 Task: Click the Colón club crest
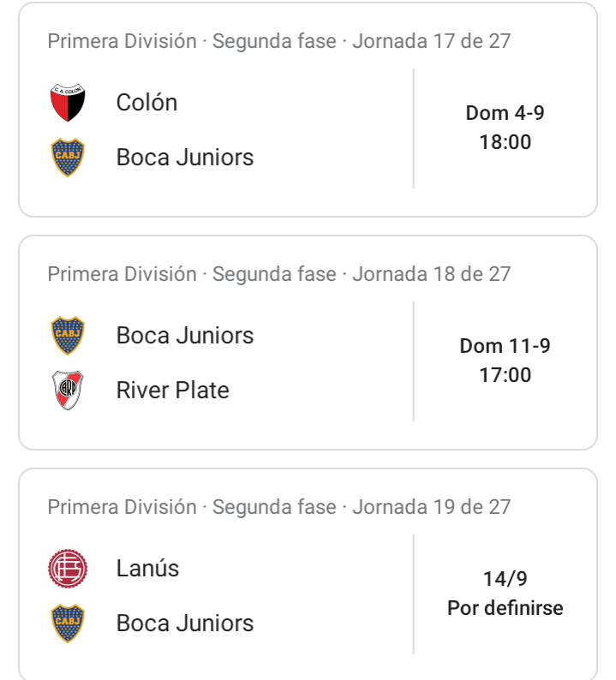coord(68,103)
